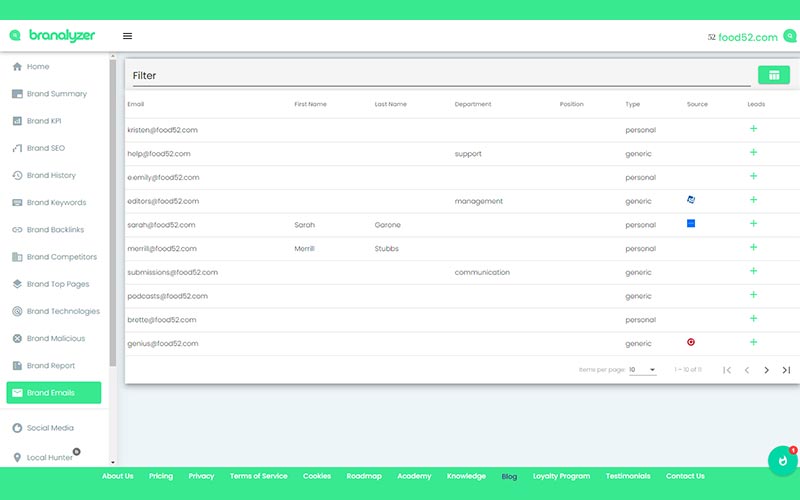Open the Academy footer link

coord(414,476)
